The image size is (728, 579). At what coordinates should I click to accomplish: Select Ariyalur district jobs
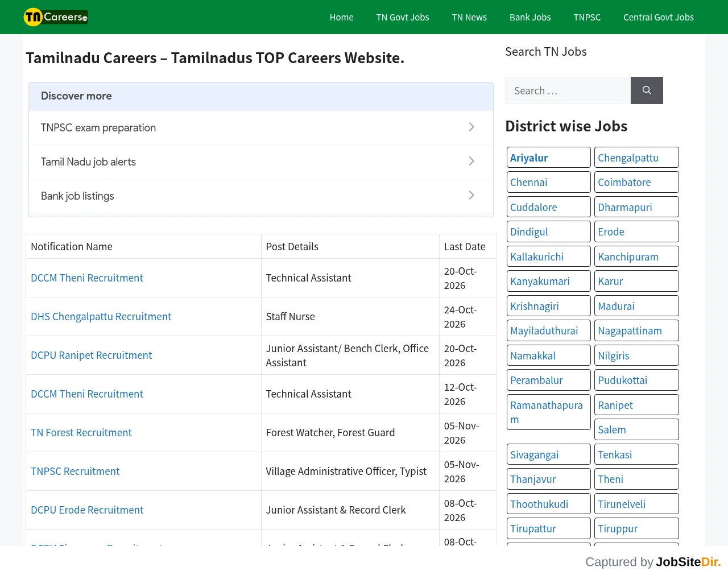549,158
